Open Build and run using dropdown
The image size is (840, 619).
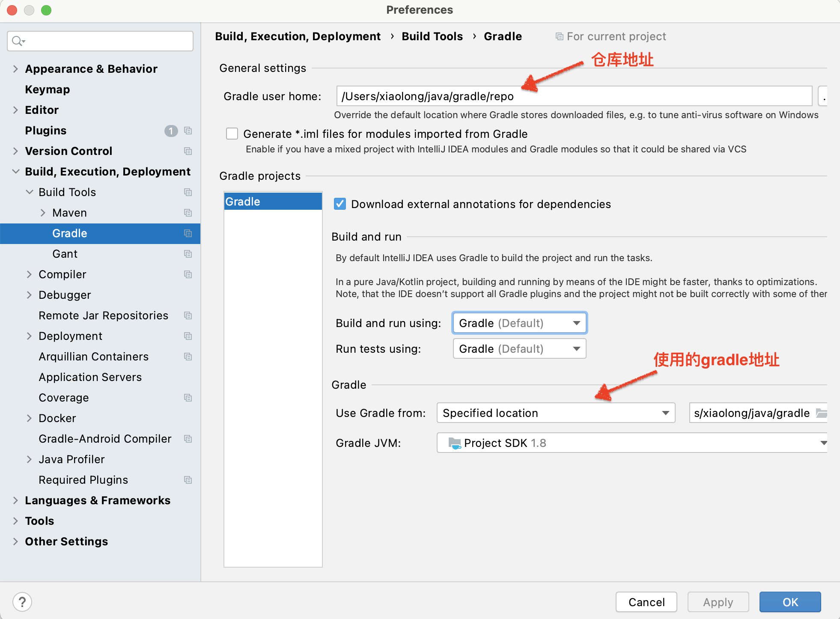[519, 323]
